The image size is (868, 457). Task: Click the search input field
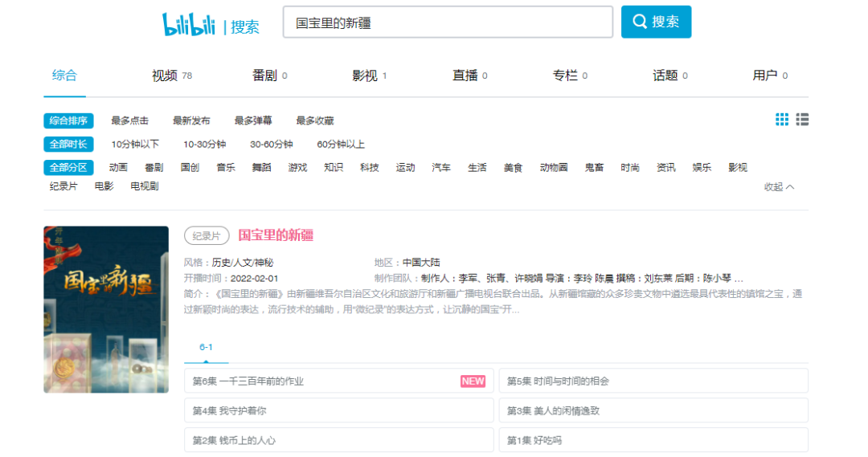pos(447,22)
